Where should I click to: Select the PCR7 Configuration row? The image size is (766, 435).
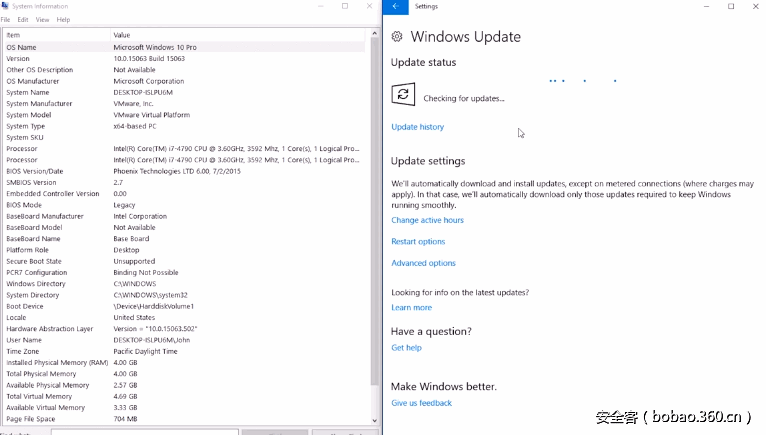185,272
